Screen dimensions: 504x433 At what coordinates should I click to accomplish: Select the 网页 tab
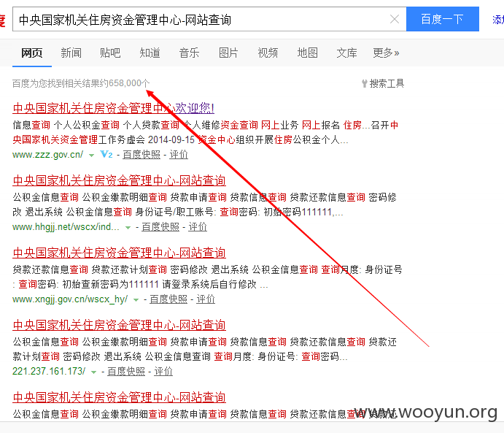click(x=32, y=53)
